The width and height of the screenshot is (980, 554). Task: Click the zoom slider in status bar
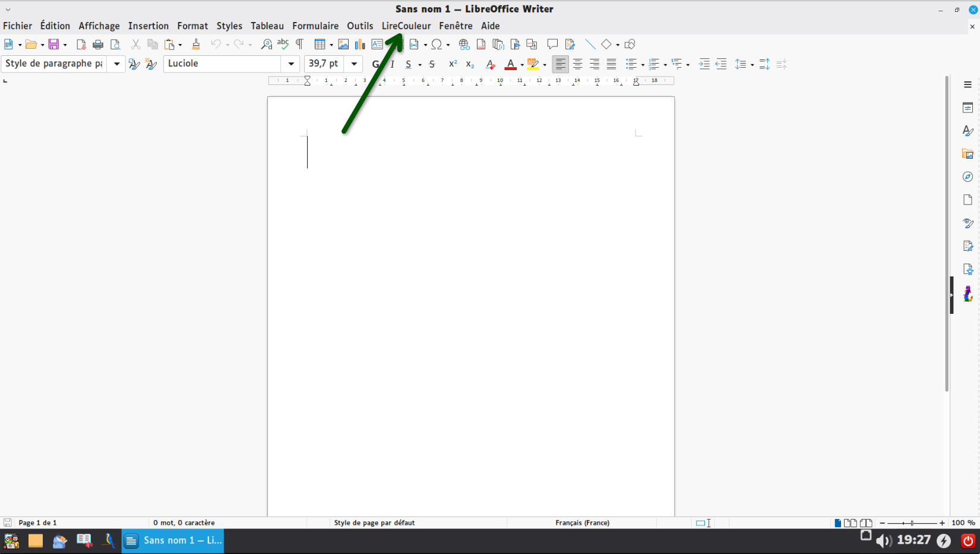pyautogui.click(x=912, y=523)
